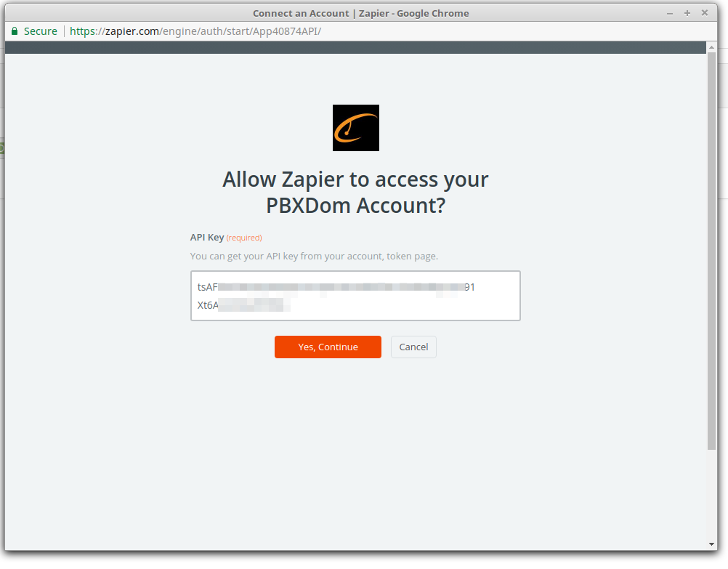
Task: Click the plus maximize icon in the titlebar
Action: tap(686, 12)
